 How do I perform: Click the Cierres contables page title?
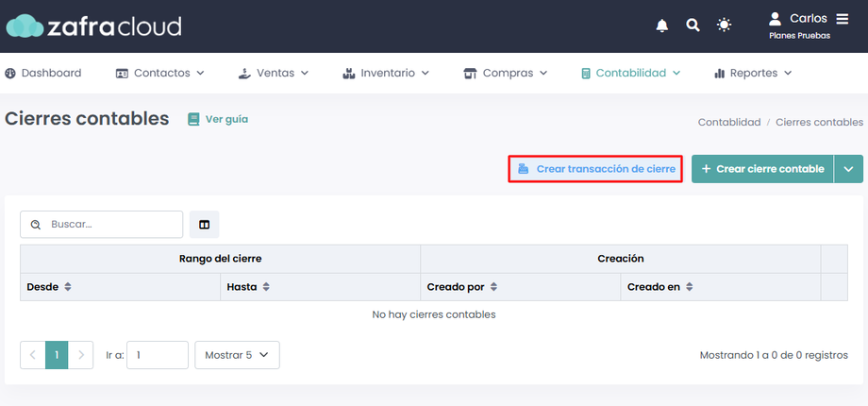[87, 119]
